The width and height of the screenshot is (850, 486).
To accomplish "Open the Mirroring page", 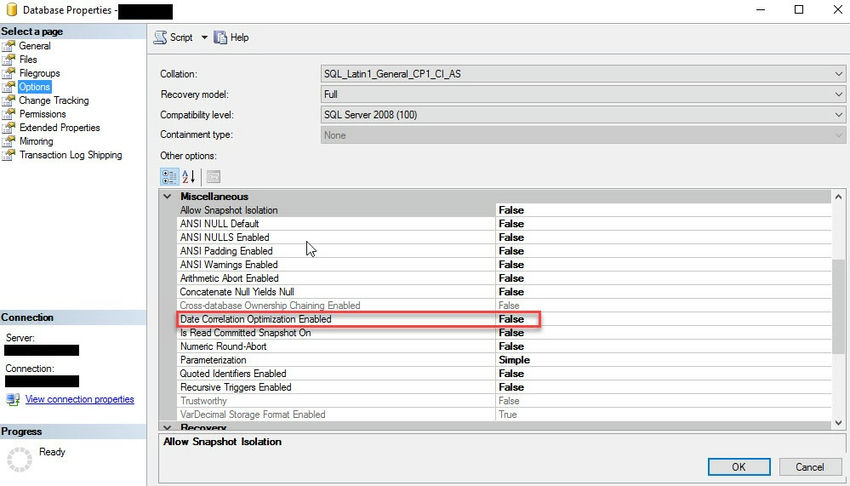I will tap(36, 141).
